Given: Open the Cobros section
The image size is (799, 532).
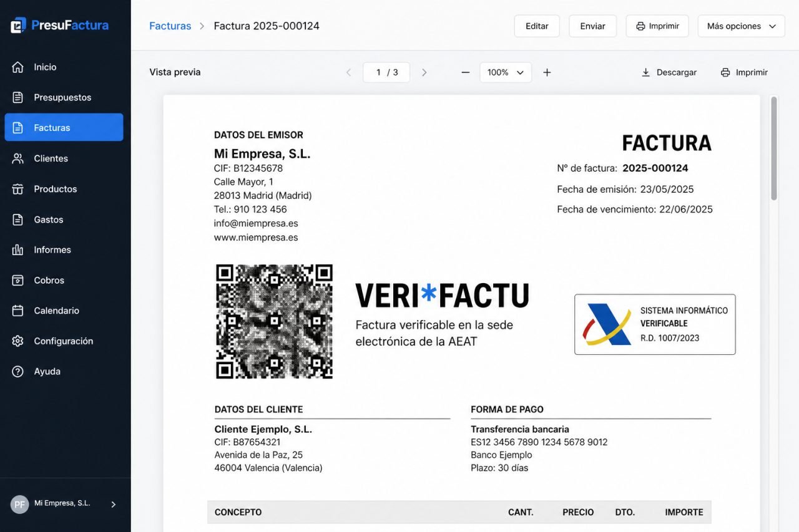Looking at the screenshot, I should point(64,281).
